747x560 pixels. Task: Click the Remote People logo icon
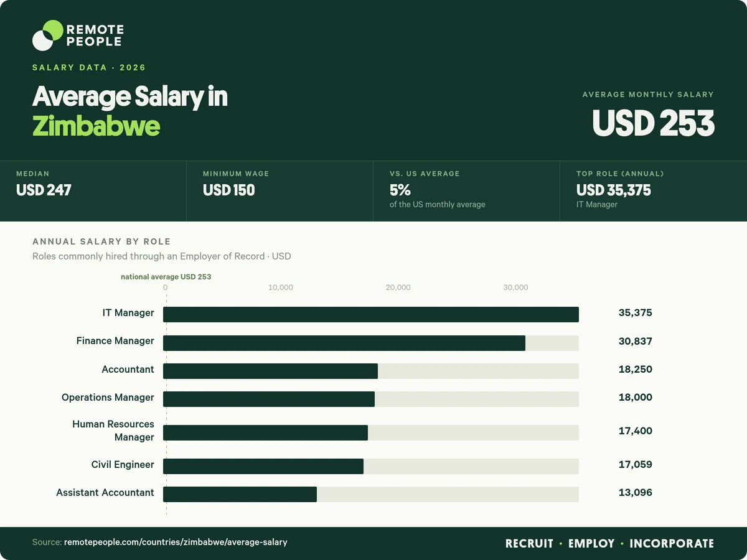tap(48, 35)
